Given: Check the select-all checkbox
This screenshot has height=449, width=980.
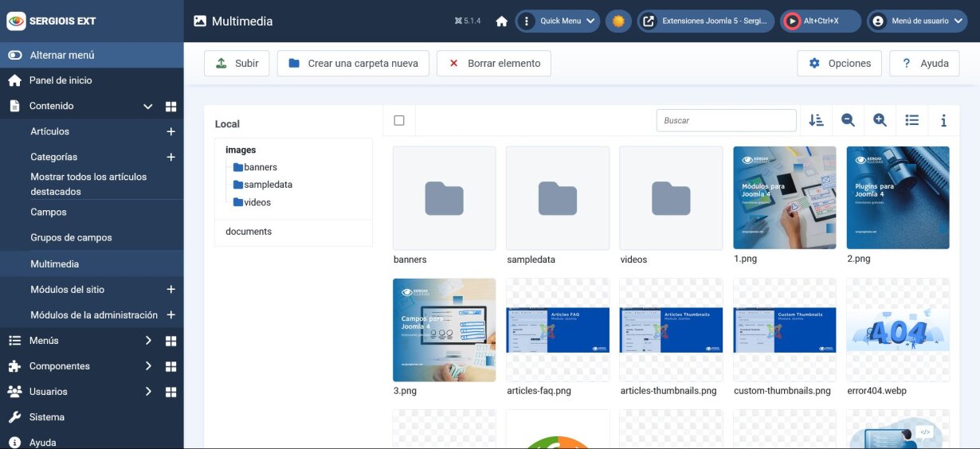Looking at the screenshot, I should 399,120.
